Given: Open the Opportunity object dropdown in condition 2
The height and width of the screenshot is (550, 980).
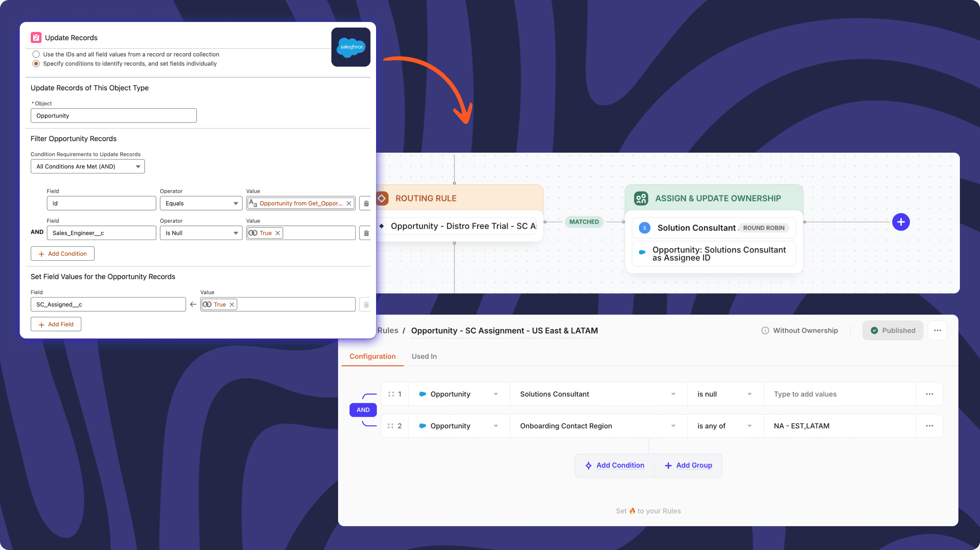Looking at the screenshot, I should pyautogui.click(x=459, y=426).
